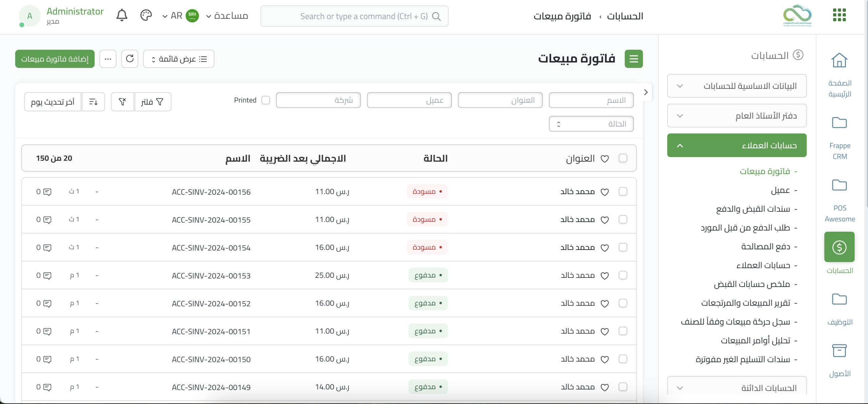This screenshot has width=868, height=404.
Task: Like invoice ACC-SINV-2024-00156 heart icon
Action: coord(605,192)
